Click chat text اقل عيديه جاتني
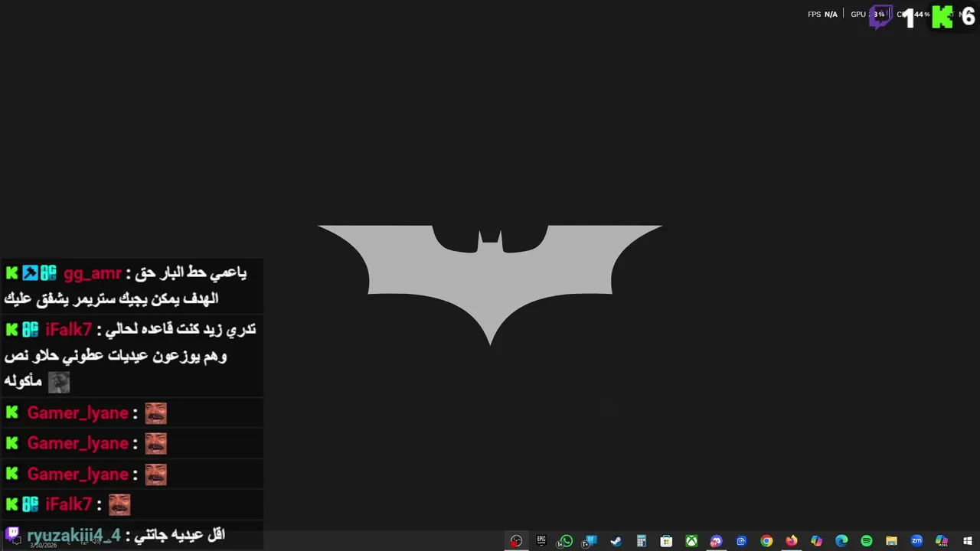Screen dimensions: 980x551 [180, 535]
